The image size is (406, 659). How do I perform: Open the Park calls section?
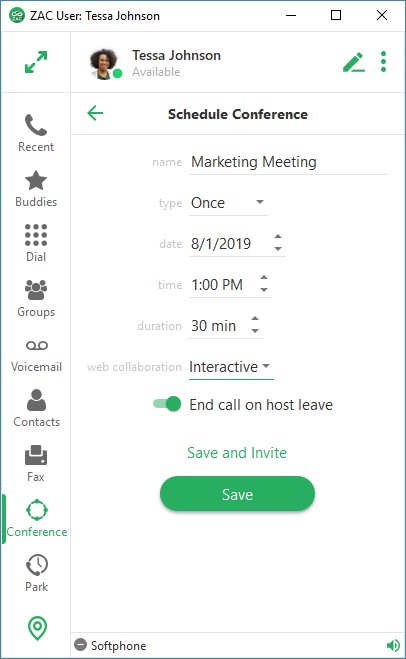[37, 573]
